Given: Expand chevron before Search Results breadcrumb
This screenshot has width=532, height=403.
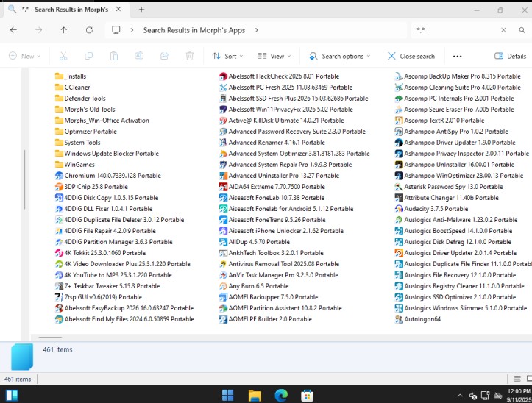Looking at the screenshot, I should click(132, 30).
